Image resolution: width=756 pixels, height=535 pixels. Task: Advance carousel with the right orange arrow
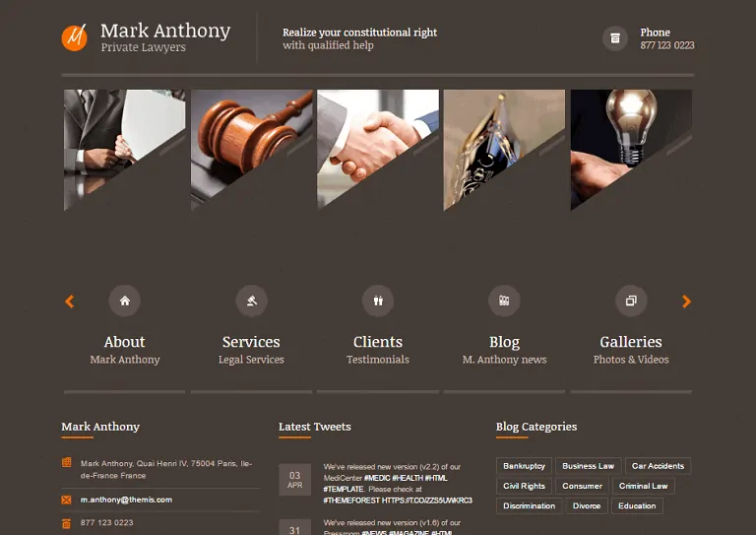(x=686, y=301)
